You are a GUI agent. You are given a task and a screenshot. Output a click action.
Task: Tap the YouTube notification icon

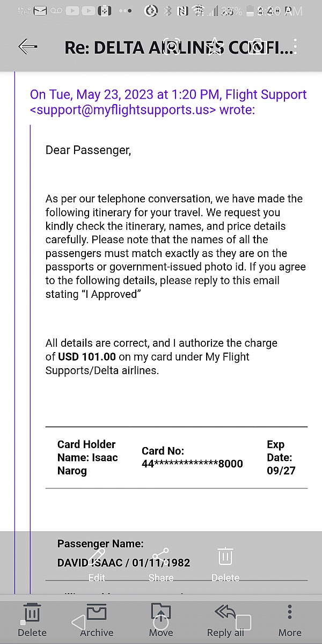click(x=73, y=10)
